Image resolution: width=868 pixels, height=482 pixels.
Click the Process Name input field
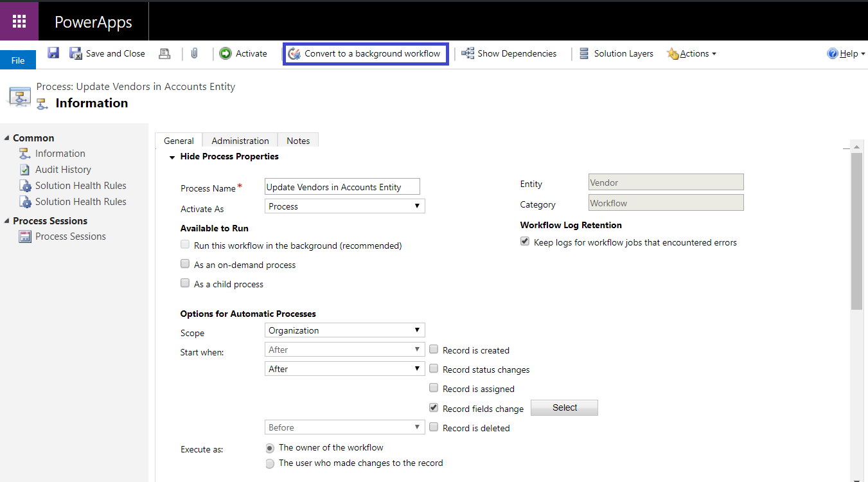coord(342,187)
